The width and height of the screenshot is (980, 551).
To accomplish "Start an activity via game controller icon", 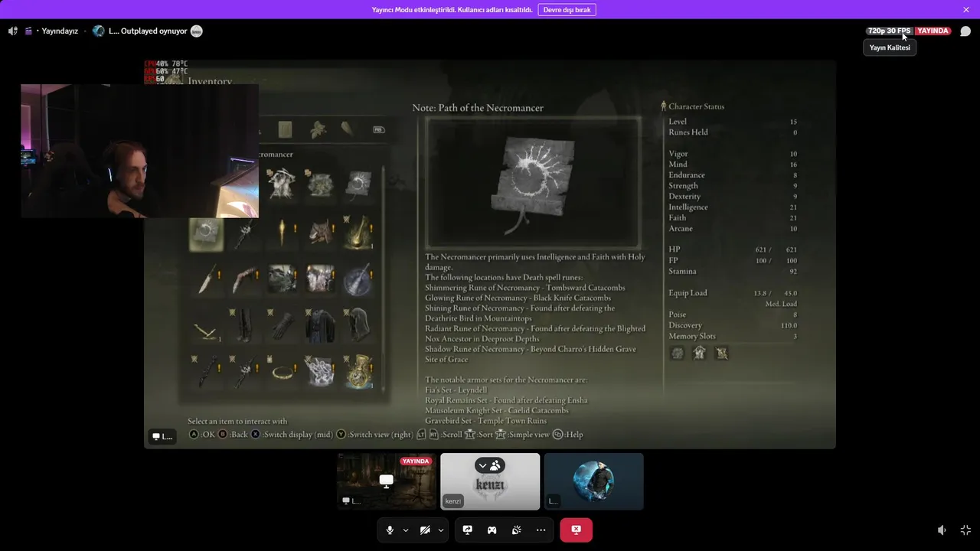I will click(492, 530).
